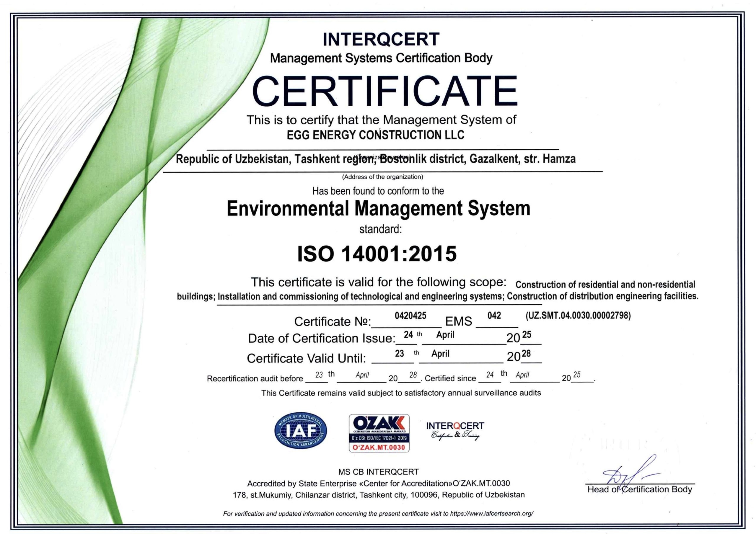Screen dimensions: 756x534
Task: Click the MS CB INTERQCERT footer text
Action: tap(378, 472)
